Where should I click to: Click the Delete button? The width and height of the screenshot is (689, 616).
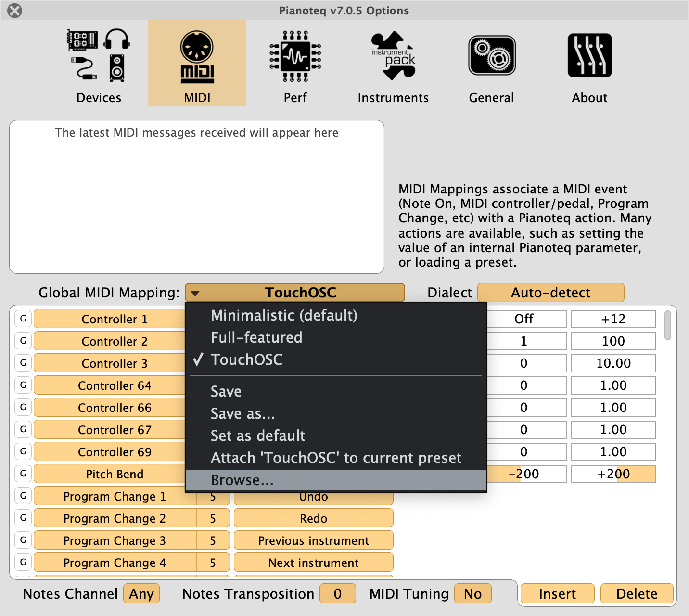coord(637,593)
